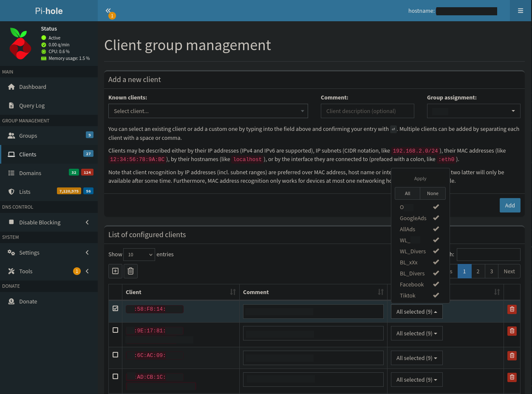Delete the :9E:17:81: client row

[x=512, y=331]
